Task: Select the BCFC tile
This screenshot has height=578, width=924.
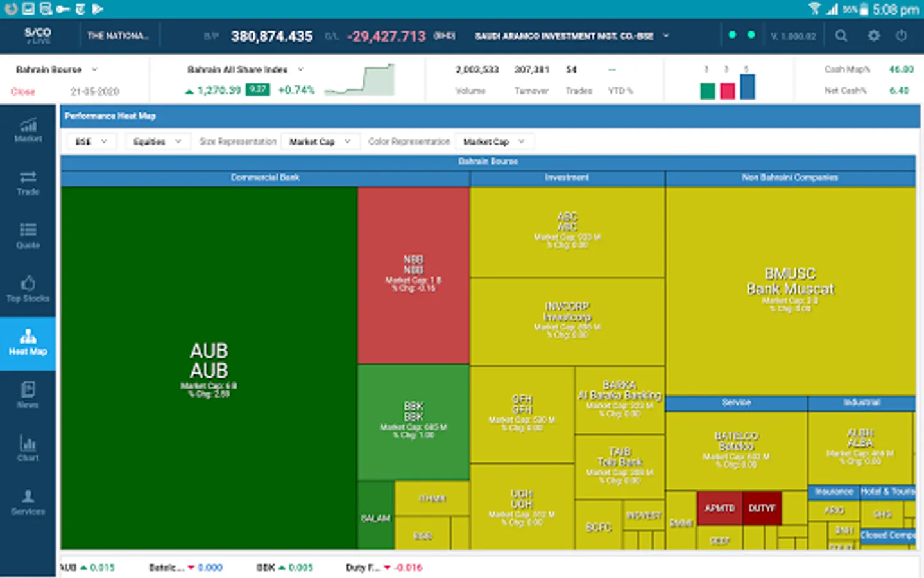Action: (599, 526)
